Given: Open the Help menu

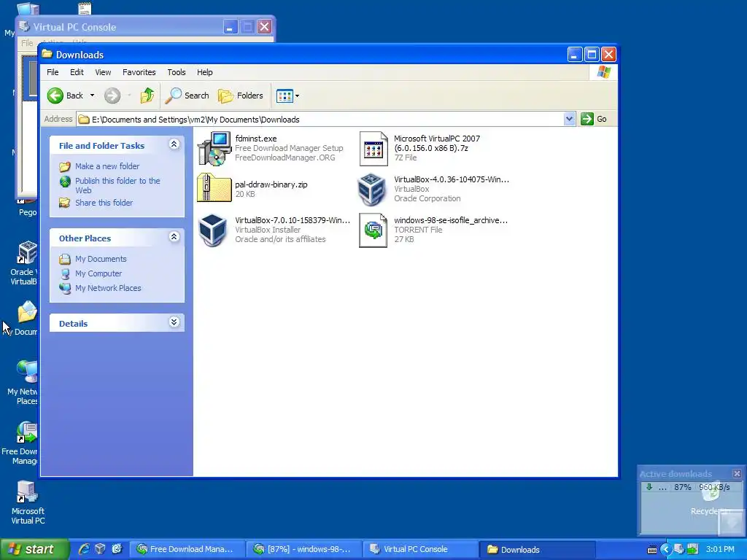Looking at the screenshot, I should pyautogui.click(x=205, y=72).
